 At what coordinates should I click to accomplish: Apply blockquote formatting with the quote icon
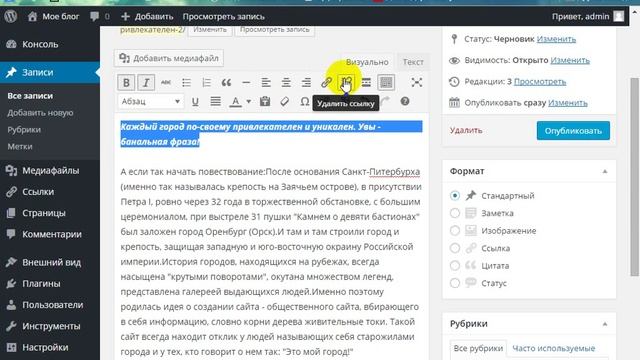coord(226,82)
